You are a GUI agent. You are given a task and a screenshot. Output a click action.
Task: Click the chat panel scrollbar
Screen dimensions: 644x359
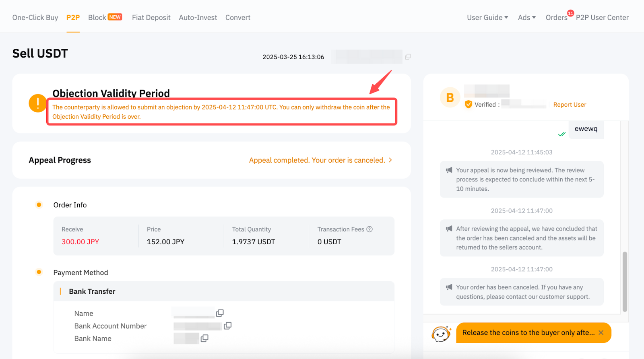(625, 282)
